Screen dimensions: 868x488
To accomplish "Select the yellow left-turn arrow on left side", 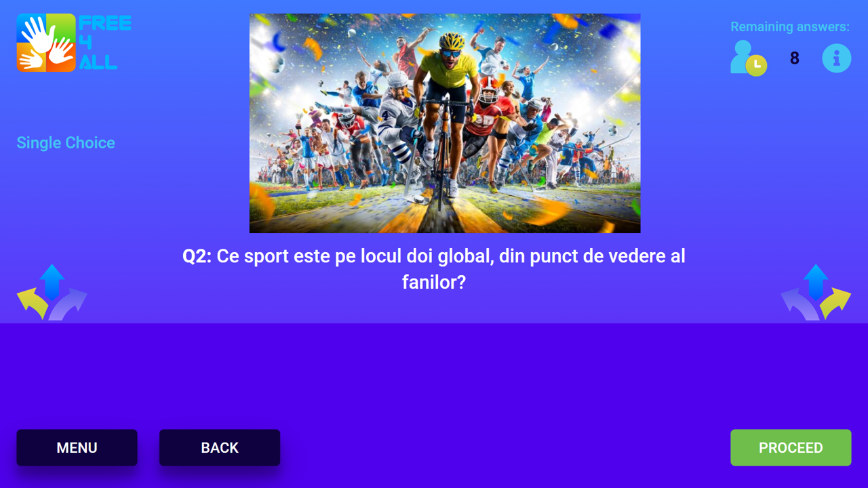I will point(32,302).
